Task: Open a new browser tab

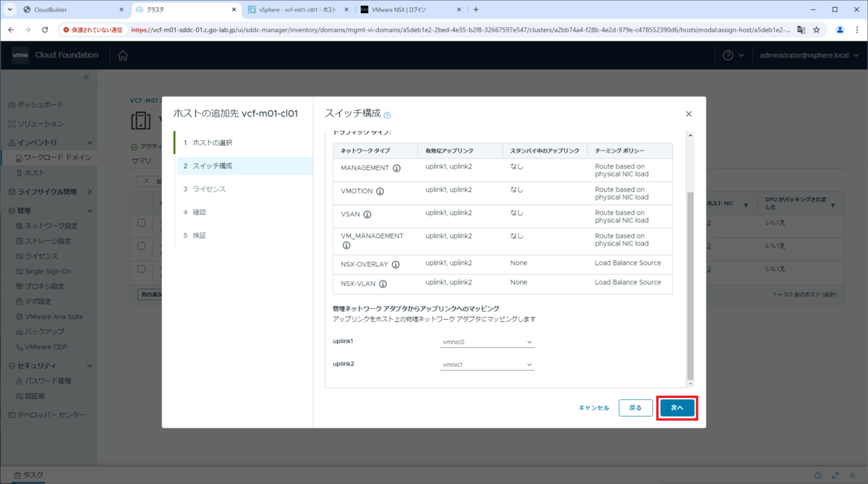Action: pyautogui.click(x=475, y=9)
